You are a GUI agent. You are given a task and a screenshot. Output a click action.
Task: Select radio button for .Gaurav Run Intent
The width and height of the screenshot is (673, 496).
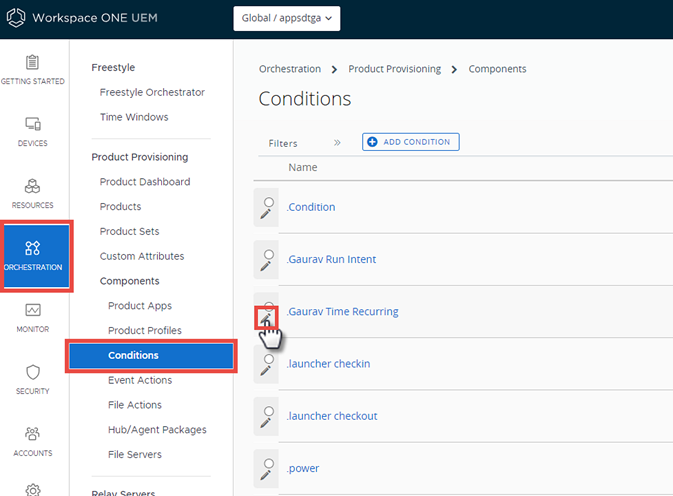(269, 254)
